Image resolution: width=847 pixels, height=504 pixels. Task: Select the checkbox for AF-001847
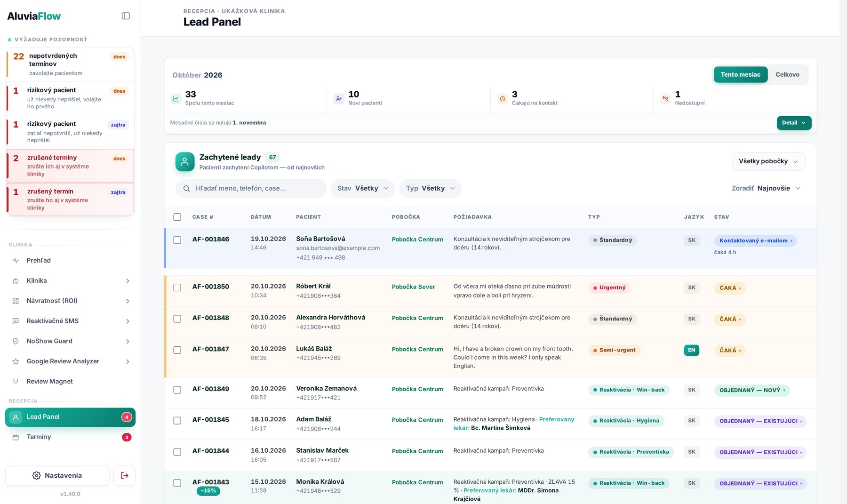point(177,350)
